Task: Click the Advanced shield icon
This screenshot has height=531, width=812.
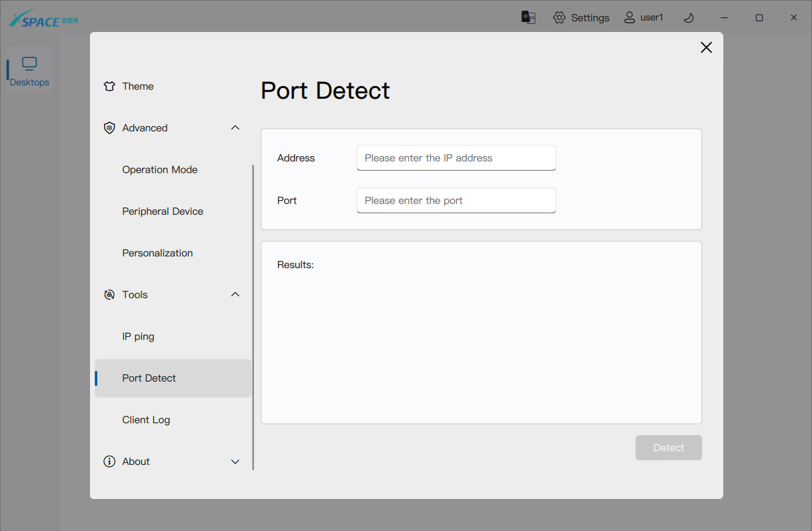Action: [x=110, y=128]
